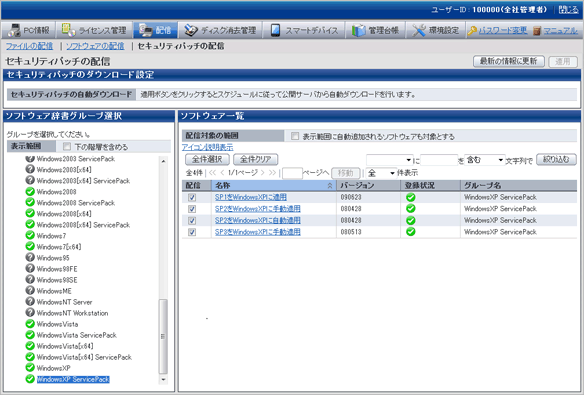Click the パスワード変更 key icon
The height and width of the screenshot is (395, 584).
tap(472, 31)
